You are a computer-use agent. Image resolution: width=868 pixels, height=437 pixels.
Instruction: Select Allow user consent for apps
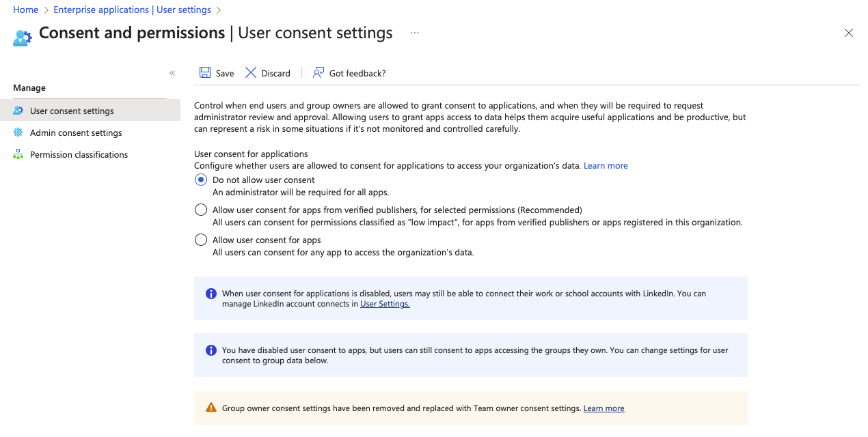[201, 240]
